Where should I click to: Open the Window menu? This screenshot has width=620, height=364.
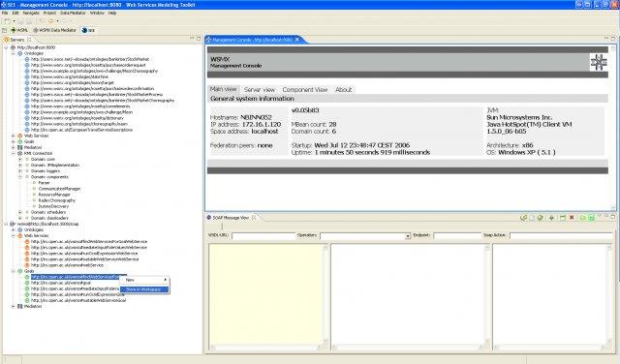tap(97, 13)
